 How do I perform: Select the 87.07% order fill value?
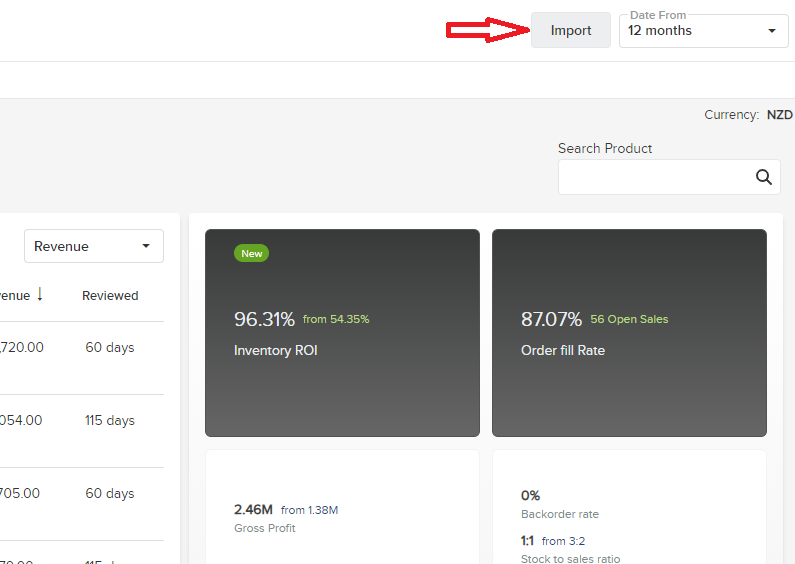[551, 320]
